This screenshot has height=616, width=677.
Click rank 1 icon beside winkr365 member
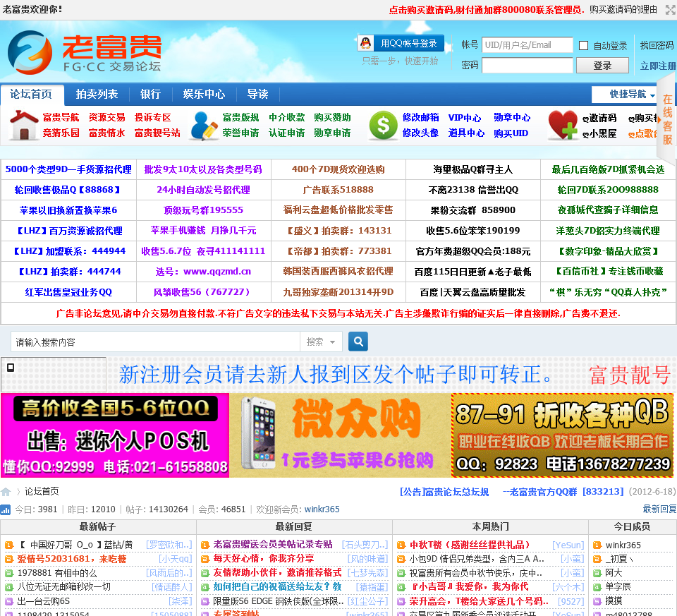(x=597, y=545)
